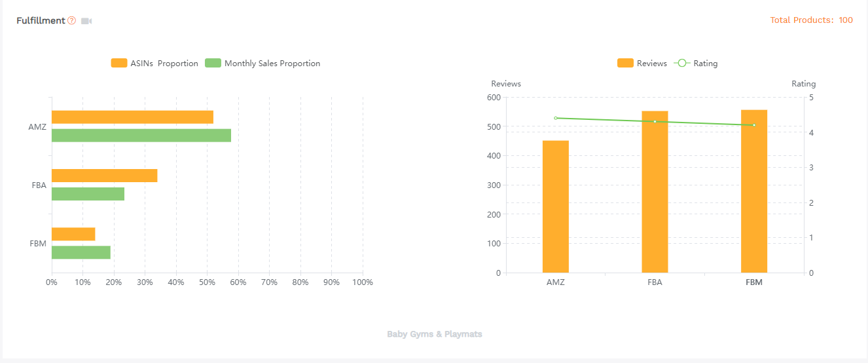
Task: Toggle the ASINs Proportion legend item
Action: pos(154,64)
